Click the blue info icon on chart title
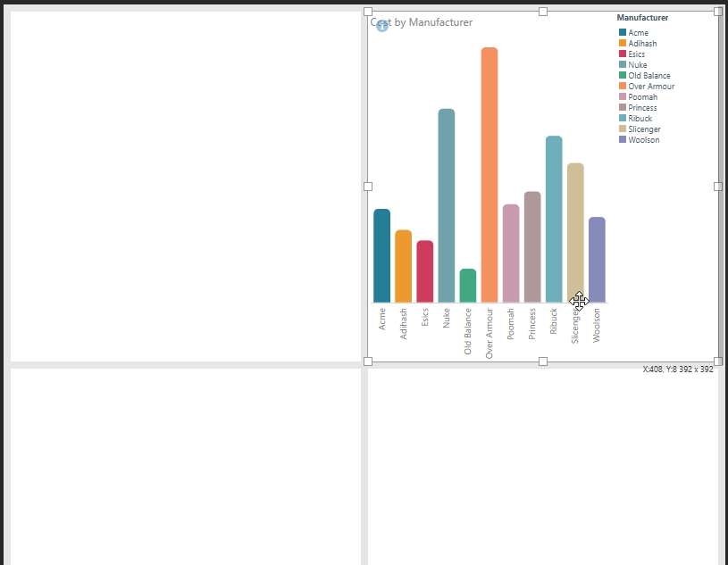The height and width of the screenshot is (565, 728). tap(381, 26)
